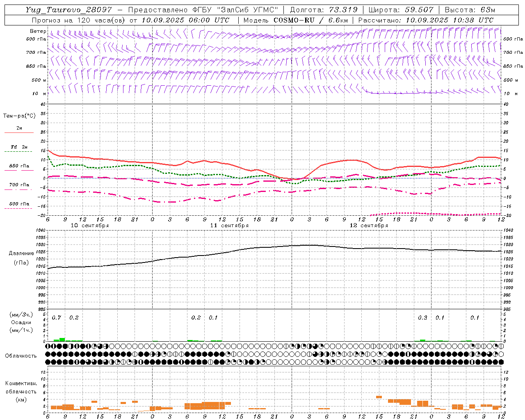Select the (гПа) unit label under Давление
Viewport: 525px width, 420px height.
click(21, 262)
